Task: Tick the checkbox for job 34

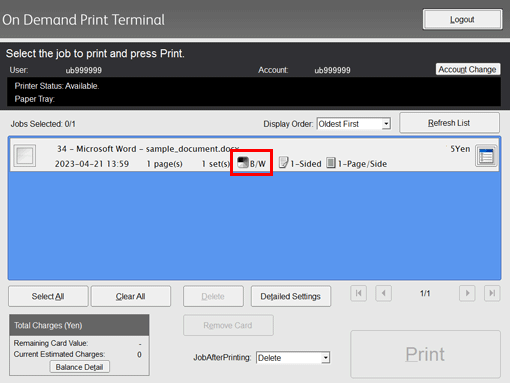Action: tap(25, 156)
